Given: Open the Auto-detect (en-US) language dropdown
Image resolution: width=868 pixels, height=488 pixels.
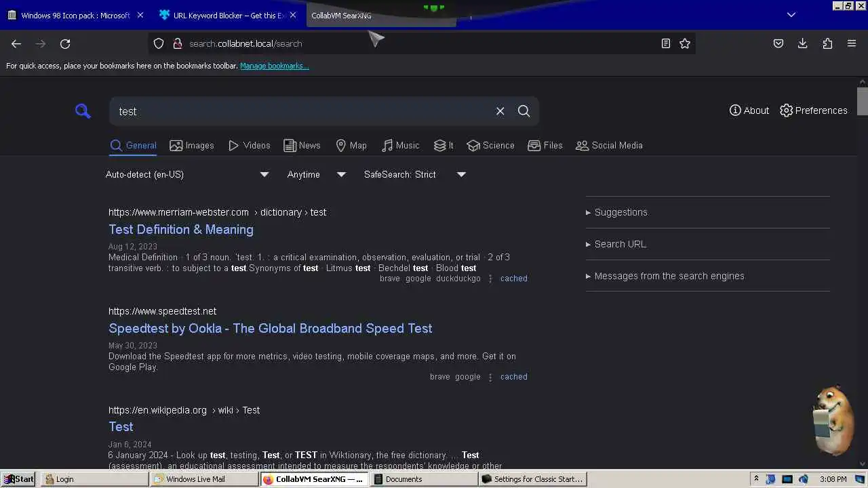Looking at the screenshot, I should click(187, 174).
